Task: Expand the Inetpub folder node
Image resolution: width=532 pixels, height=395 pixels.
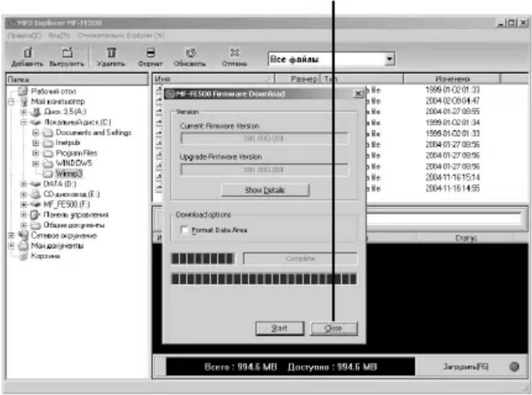Action: click(35, 143)
